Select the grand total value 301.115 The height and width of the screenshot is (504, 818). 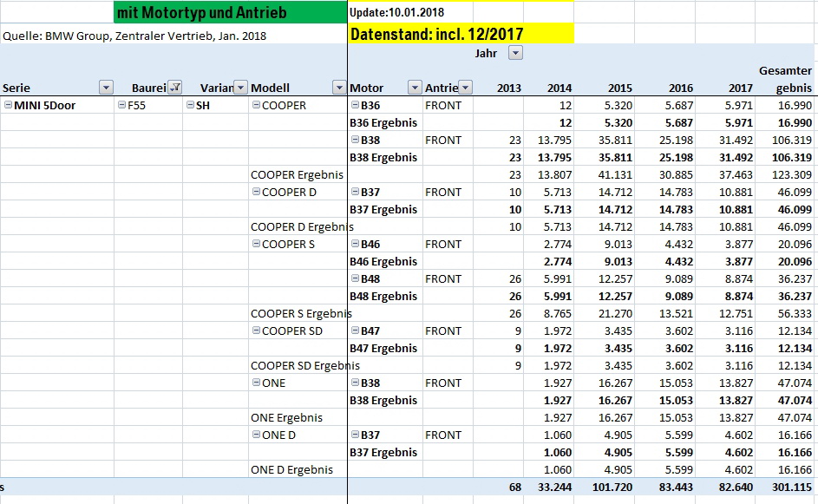(x=792, y=488)
